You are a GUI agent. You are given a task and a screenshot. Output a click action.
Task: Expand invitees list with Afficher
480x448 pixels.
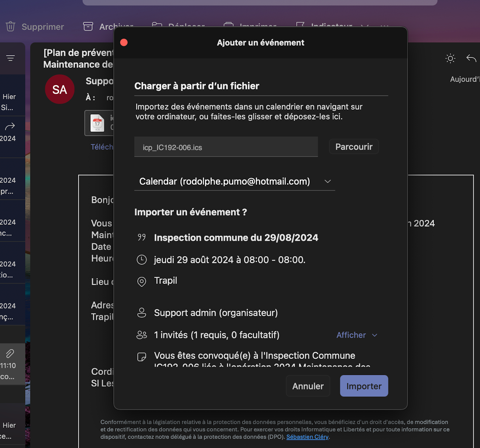point(356,335)
